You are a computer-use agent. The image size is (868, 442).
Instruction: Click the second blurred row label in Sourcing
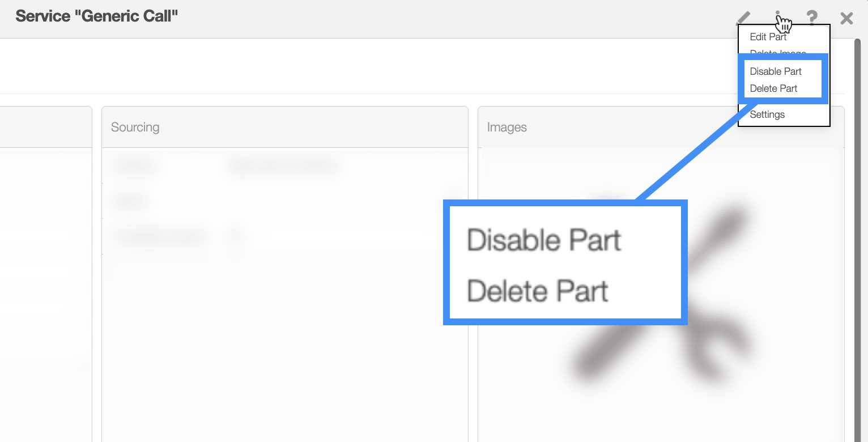point(130,201)
